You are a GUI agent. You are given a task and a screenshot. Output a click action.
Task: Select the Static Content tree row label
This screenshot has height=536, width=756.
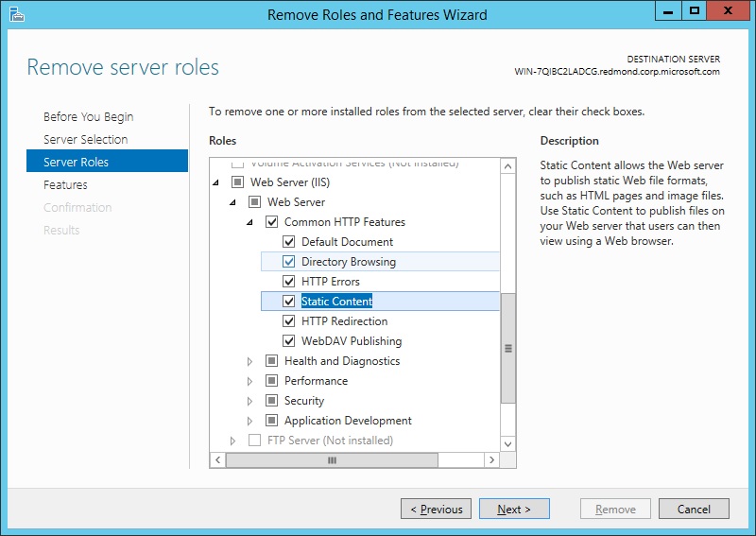coord(336,301)
